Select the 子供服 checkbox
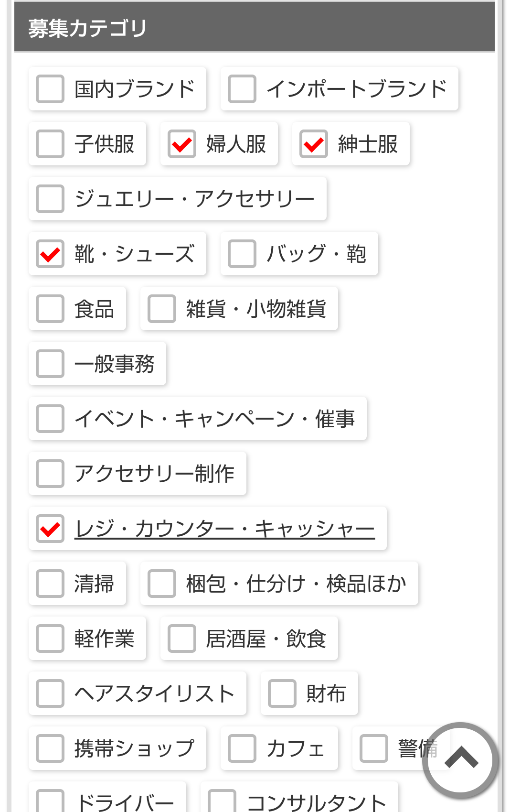 [x=50, y=144]
